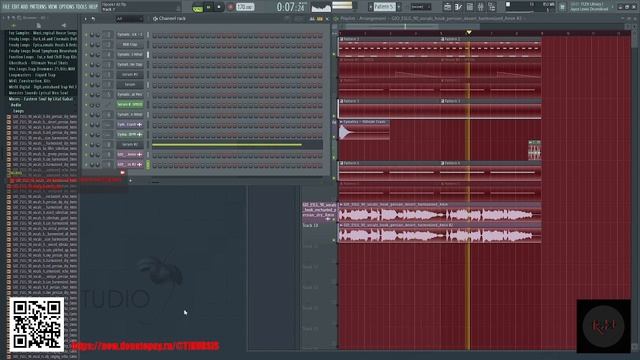
Task: Open the TOOLS menu
Action: [82, 7]
